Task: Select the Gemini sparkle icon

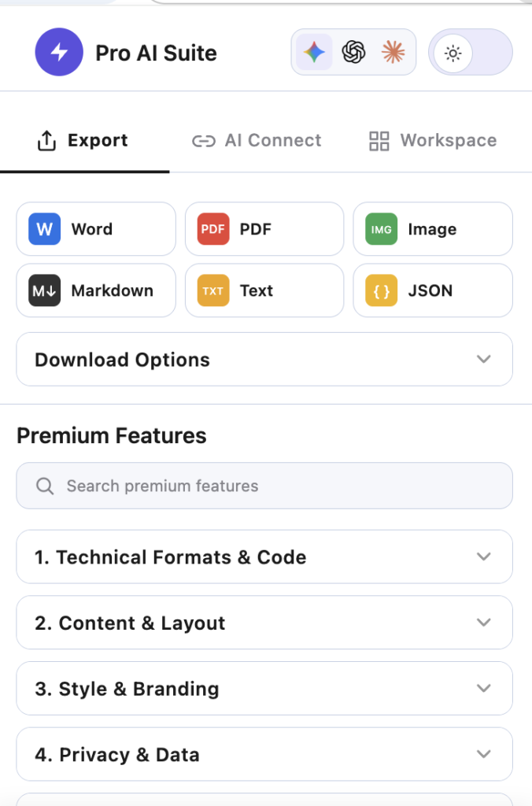Action: (314, 52)
